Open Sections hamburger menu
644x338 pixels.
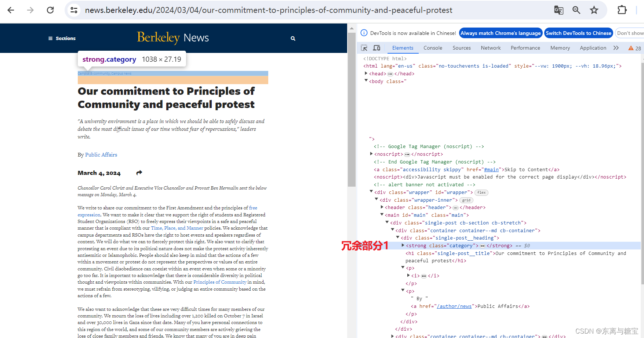click(x=62, y=38)
